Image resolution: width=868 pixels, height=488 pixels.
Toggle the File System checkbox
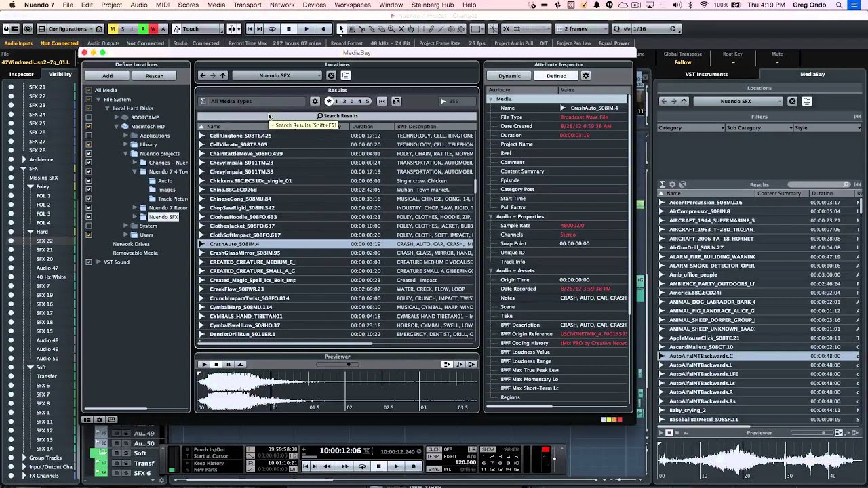click(89, 99)
